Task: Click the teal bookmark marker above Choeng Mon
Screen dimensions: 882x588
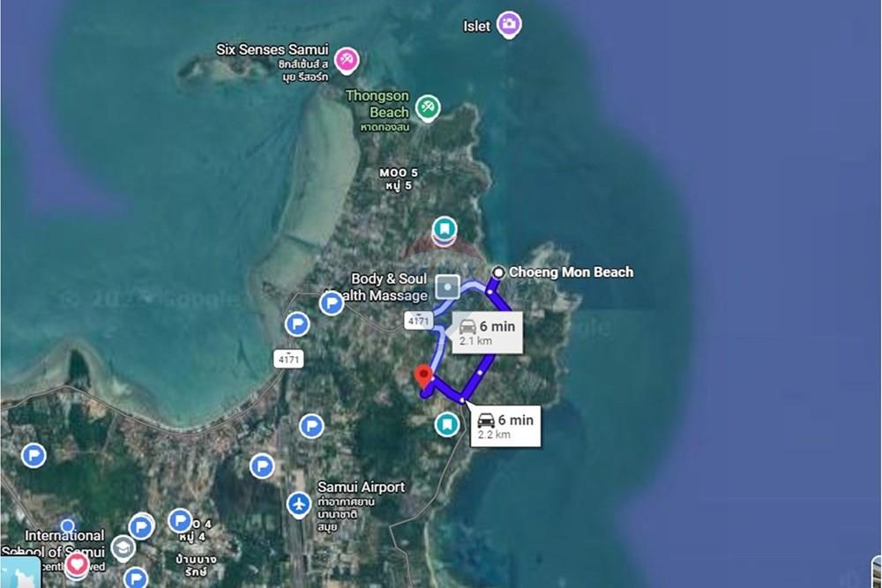Action: click(x=445, y=228)
